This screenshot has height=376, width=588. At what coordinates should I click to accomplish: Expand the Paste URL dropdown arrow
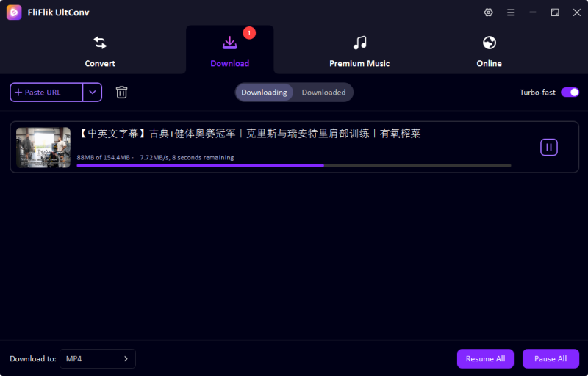click(x=92, y=92)
